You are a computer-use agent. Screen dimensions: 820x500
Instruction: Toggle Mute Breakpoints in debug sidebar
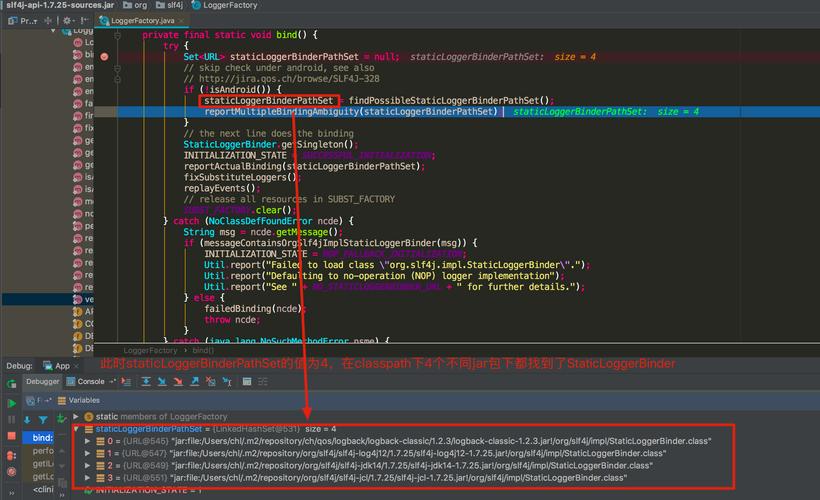click(x=12, y=472)
